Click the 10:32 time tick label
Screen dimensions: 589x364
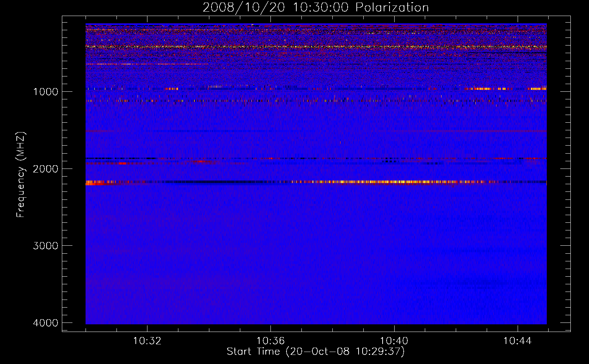[x=147, y=341]
